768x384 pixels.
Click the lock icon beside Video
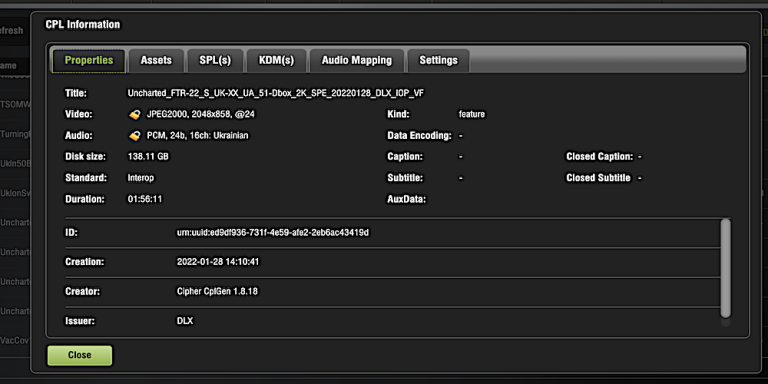point(135,115)
